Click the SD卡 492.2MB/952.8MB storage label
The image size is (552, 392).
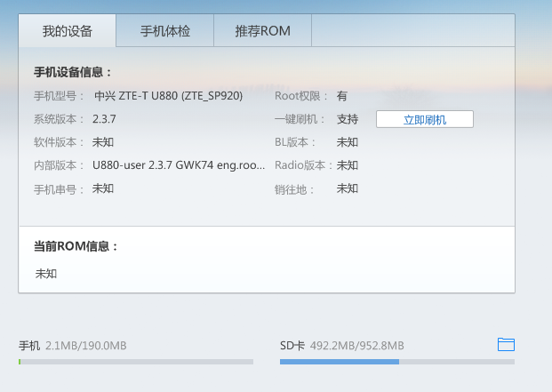(x=342, y=345)
